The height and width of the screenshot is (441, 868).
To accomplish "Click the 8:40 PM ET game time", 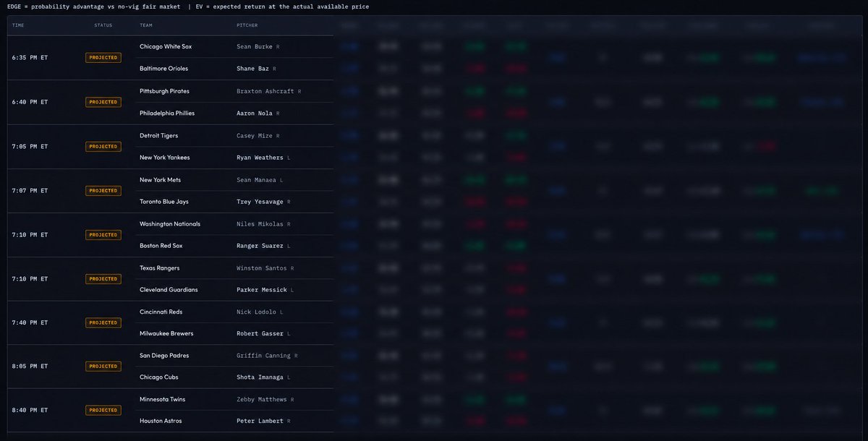I will [30, 411].
